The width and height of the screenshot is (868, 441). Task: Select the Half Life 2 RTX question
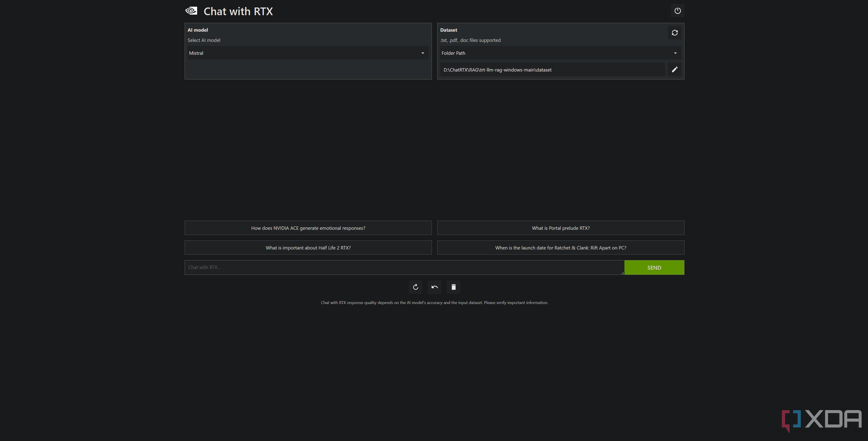(308, 247)
